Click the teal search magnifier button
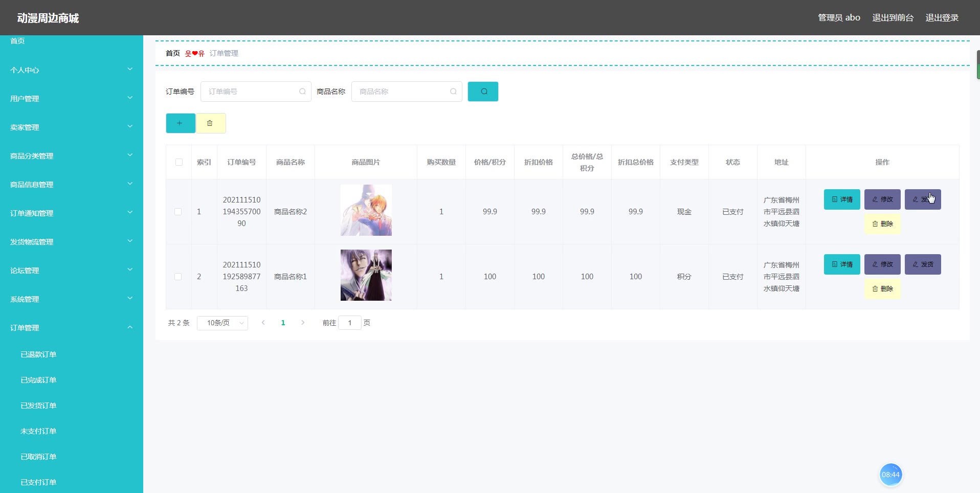The width and height of the screenshot is (980, 493). click(483, 92)
